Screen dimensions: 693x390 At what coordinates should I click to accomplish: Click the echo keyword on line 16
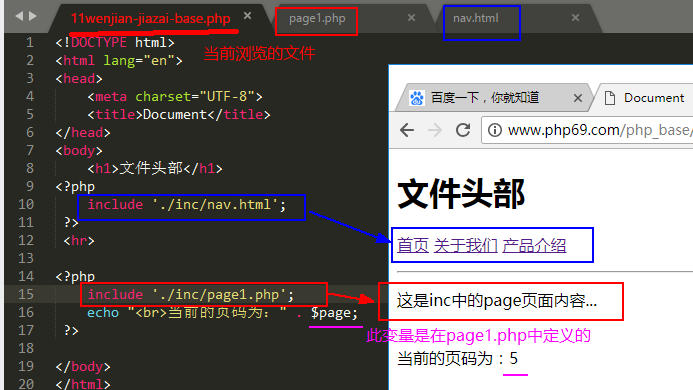103,313
